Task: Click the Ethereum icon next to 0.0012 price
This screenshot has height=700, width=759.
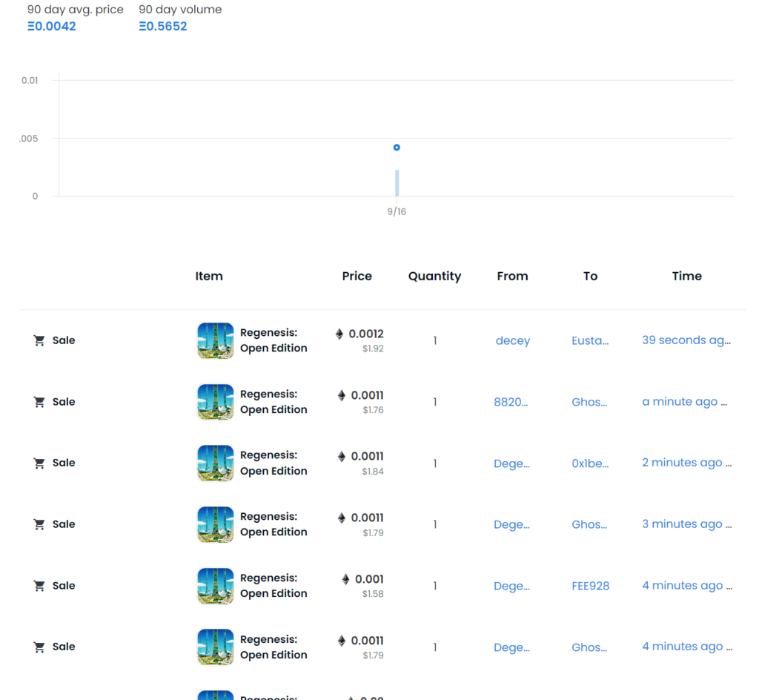Action: [340, 334]
